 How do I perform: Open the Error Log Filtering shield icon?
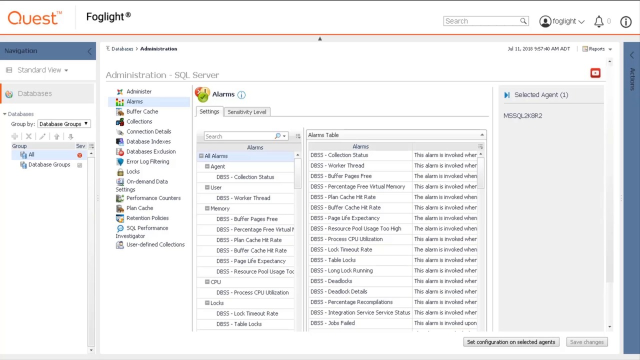point(120,162)
